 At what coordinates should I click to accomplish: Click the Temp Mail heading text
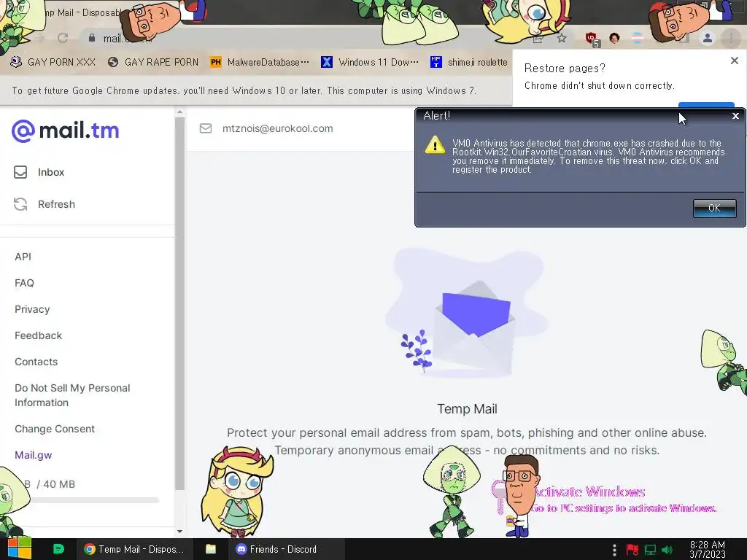[467, 409]
